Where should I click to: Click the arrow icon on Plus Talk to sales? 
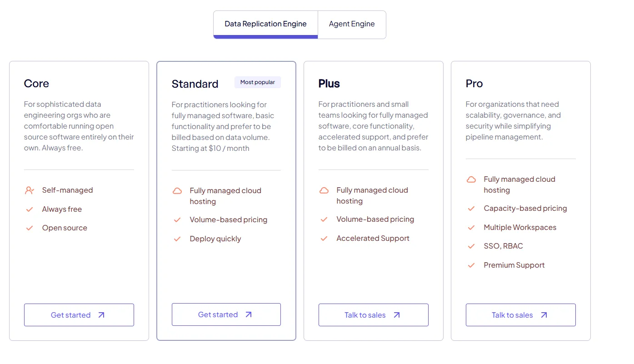(397, 315)
